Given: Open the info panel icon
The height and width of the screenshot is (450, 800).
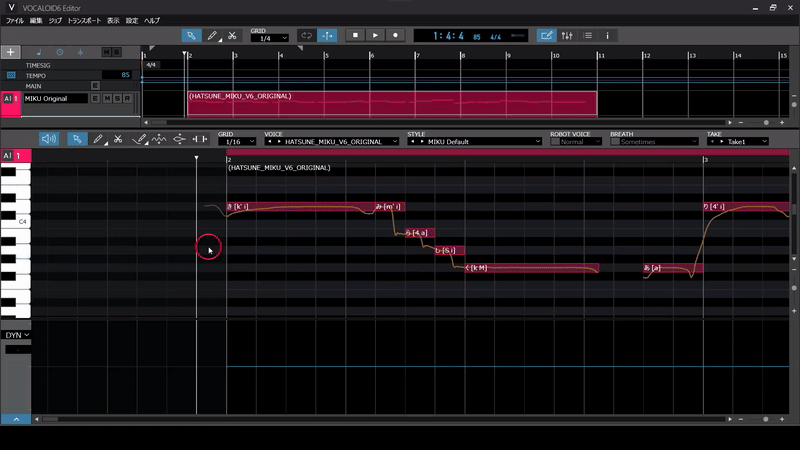Looking at the screenshot, I should (x=607, y=36).
